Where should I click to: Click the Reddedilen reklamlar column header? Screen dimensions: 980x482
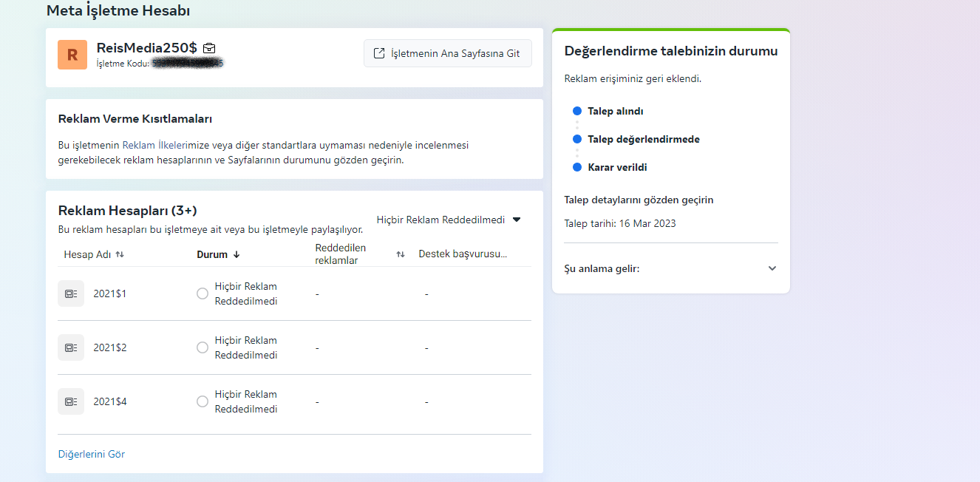tap(341, 254)
